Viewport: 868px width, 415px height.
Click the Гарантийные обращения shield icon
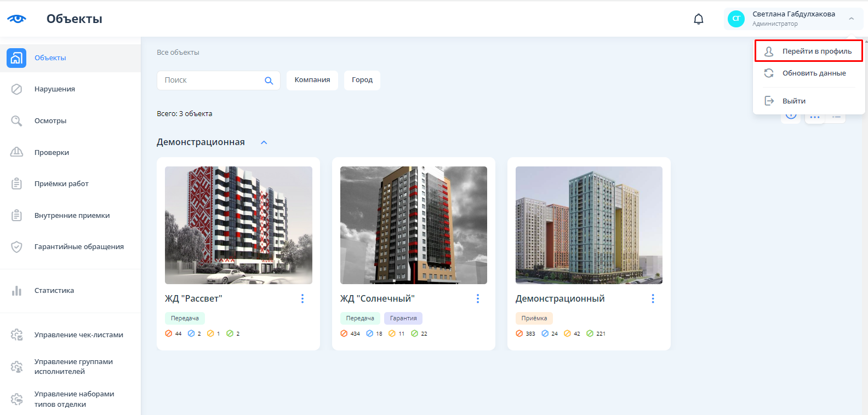pyautogui.click(x=16, y=247)
